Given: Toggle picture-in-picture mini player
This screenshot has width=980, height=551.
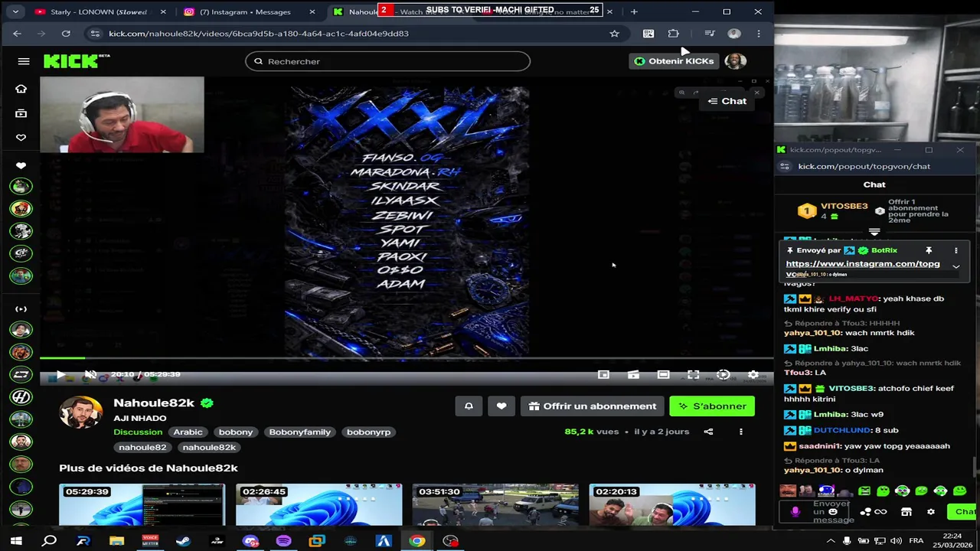Looking at the screenshot, I should click(603, 375).
